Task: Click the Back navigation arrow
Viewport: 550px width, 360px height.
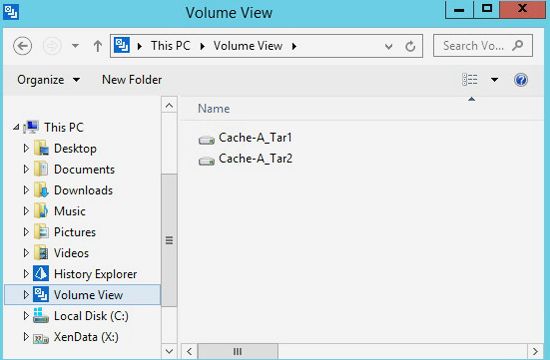Action: (22, 46)
